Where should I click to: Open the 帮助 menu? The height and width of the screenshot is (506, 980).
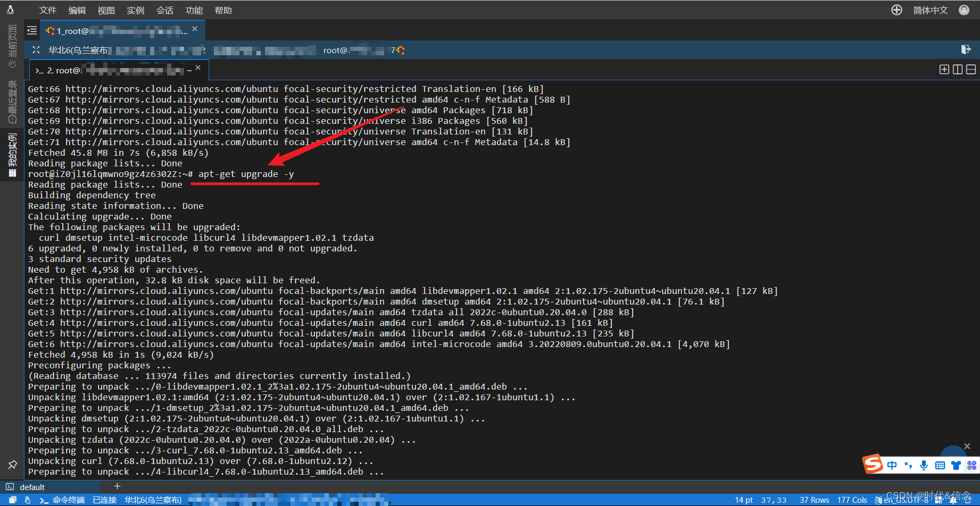pos(223,10)
